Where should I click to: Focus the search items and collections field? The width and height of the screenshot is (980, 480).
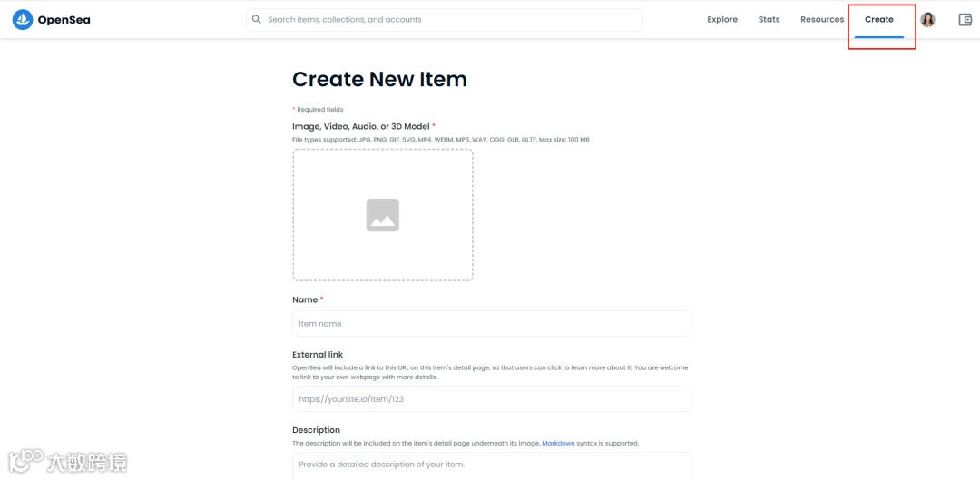(x=445, y=19)
